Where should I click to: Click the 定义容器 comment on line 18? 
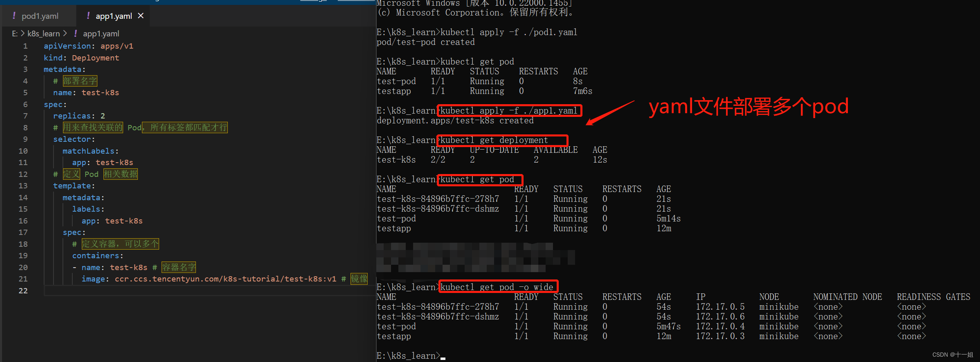[x=120, y=244]
